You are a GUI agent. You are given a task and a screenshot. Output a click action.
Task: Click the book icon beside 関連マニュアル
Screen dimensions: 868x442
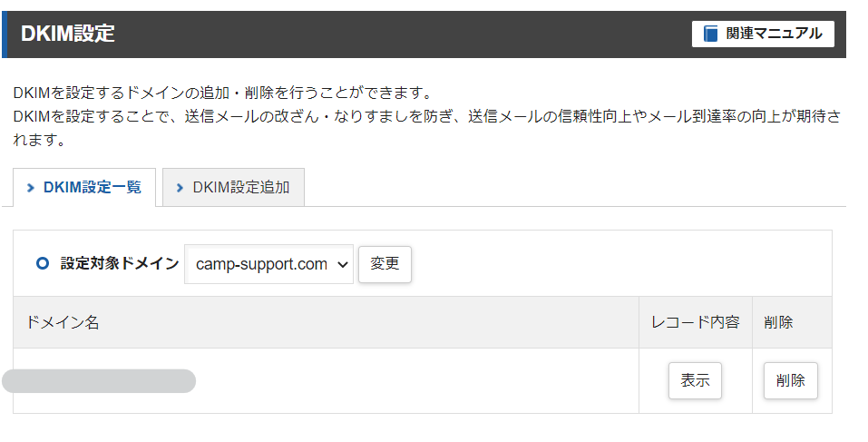[711, 34]
